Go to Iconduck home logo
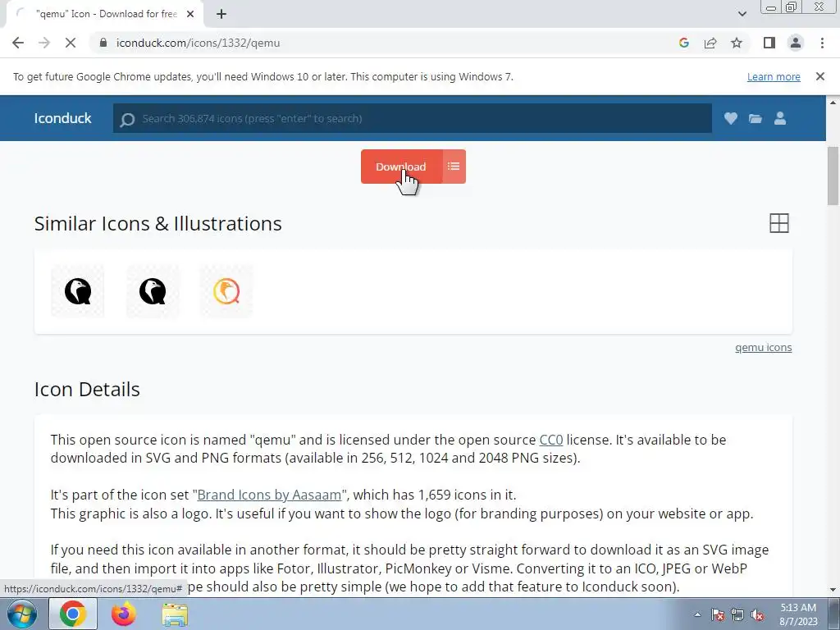The width and height of the screenshot is (840, 630). [x=62, y=118]
